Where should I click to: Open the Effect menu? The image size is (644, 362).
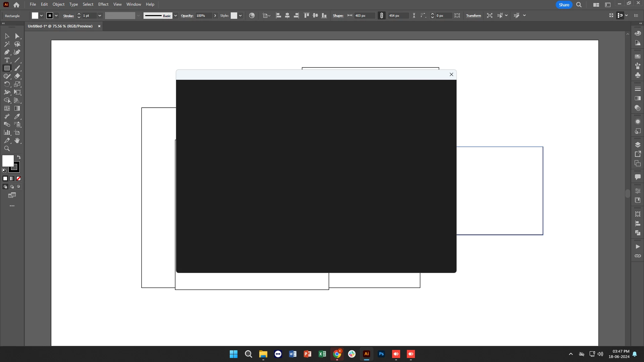tap(103, 4)
